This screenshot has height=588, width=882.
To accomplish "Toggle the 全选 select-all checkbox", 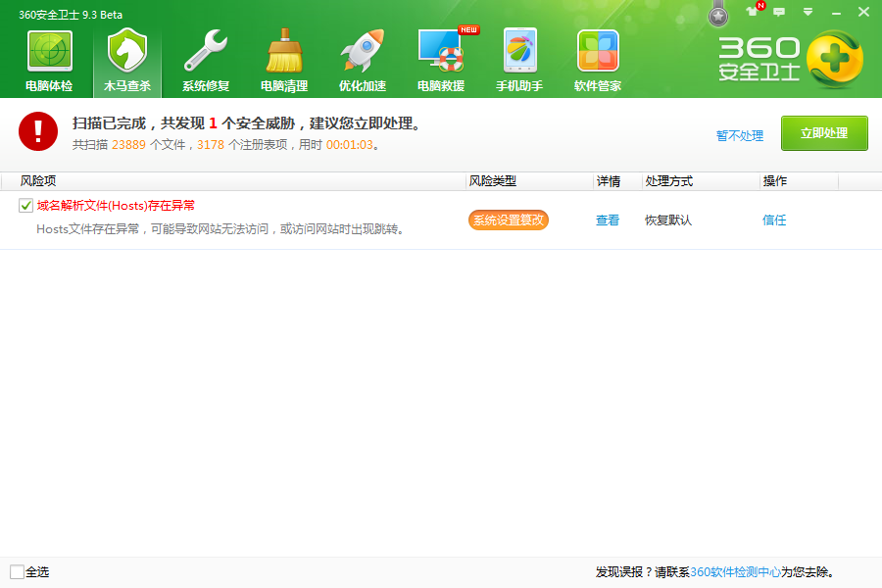I will click(17, 571).
